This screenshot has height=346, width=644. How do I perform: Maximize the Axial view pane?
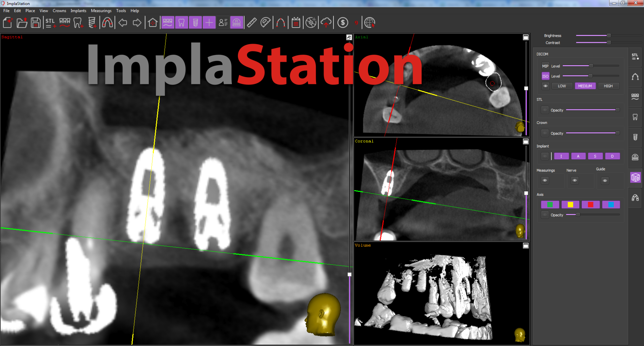coord(526,37)
